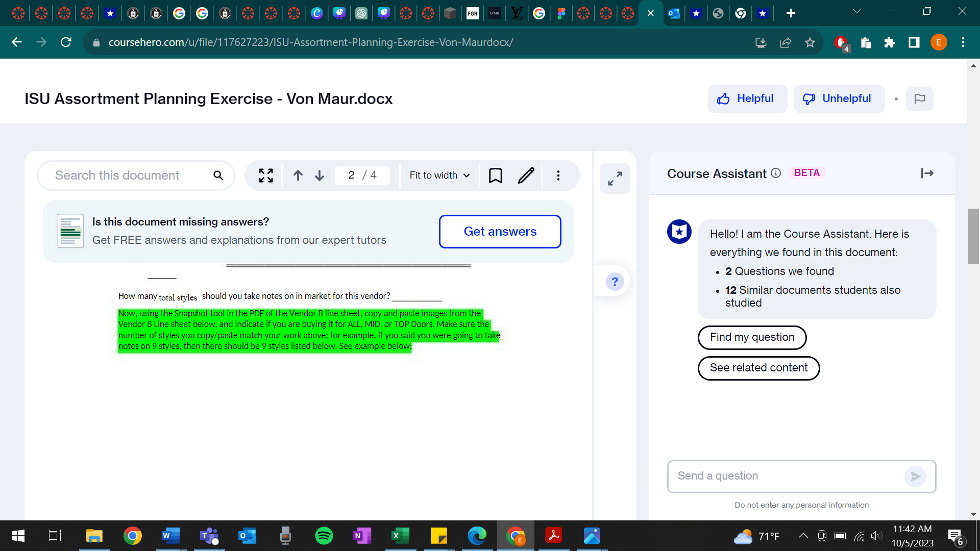Close the current Course Hero tab
The height and width of the screenshot is (551, 980).
(651, 13)
